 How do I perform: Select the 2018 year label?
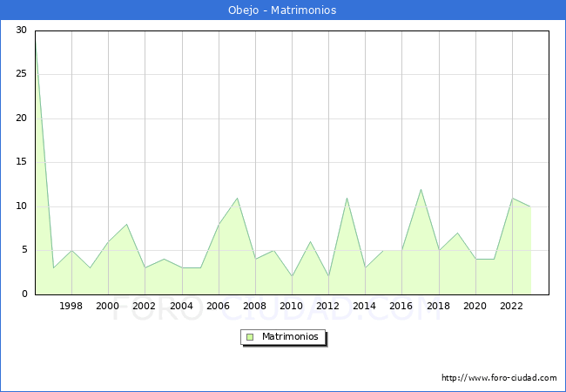pos(438,307)
